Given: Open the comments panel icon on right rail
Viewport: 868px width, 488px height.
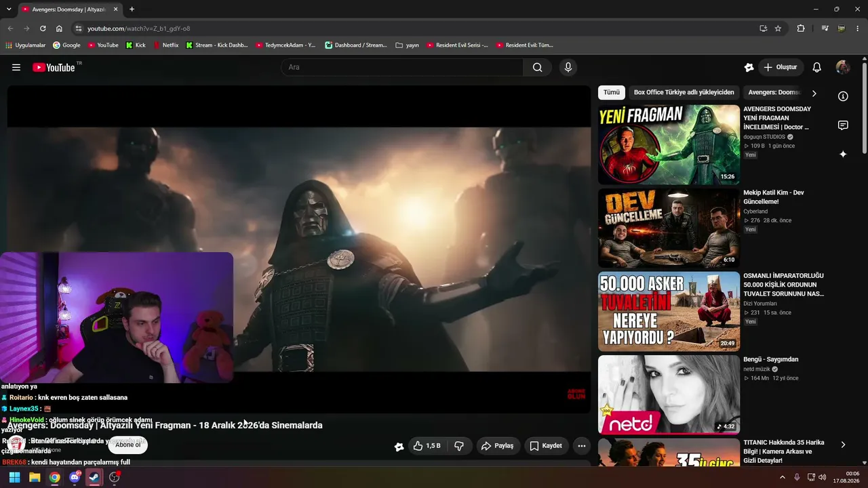Looking at the screenshot, I should 843,125.
